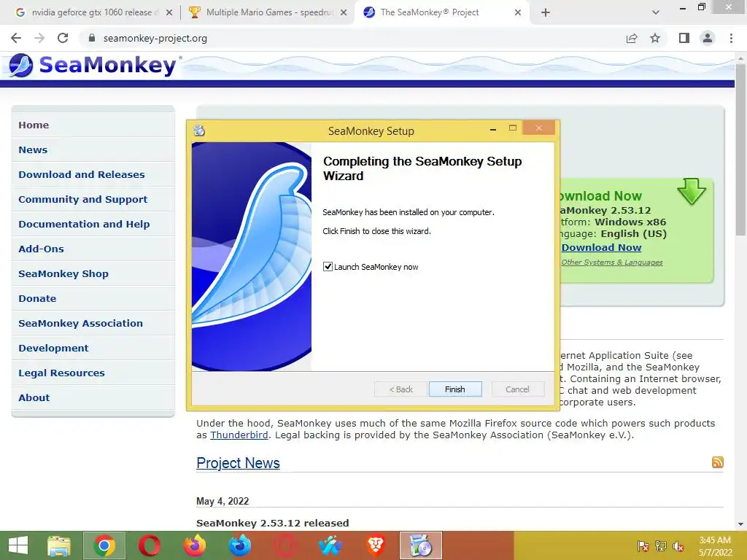The width and height of the screenshot is (747, 560).
Task: Launch Opera from the taskbar
Action: (x=149, y=545)
